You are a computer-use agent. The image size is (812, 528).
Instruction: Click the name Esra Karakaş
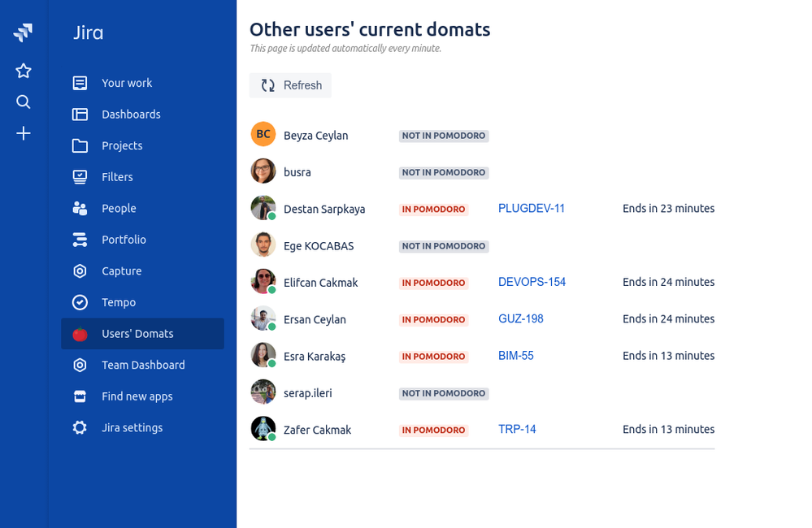pyautogui.click(x=315, y=356)
